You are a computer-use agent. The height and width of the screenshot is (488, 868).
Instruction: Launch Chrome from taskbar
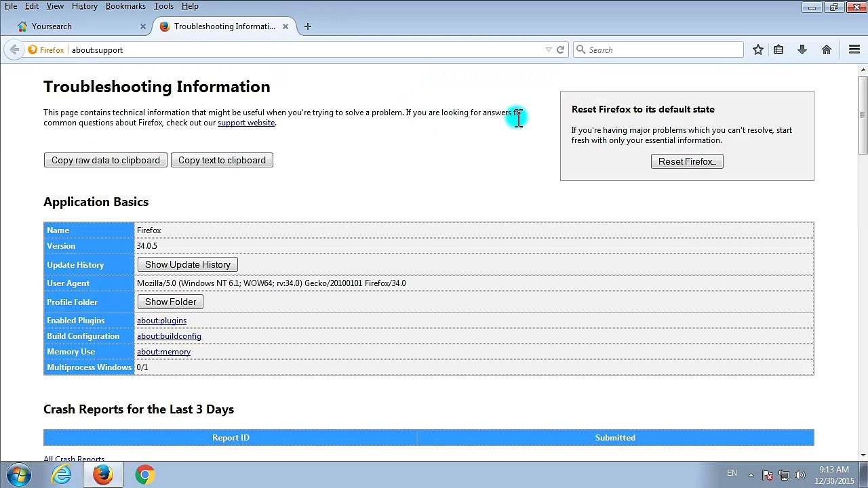pyautogui.click(x=144, y=474)
